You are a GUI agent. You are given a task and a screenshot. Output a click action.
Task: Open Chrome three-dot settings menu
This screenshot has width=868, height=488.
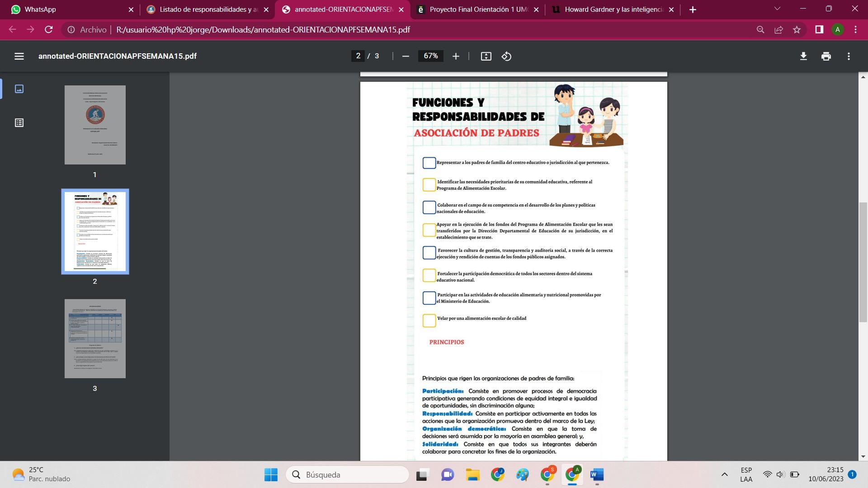pos(855,30)
